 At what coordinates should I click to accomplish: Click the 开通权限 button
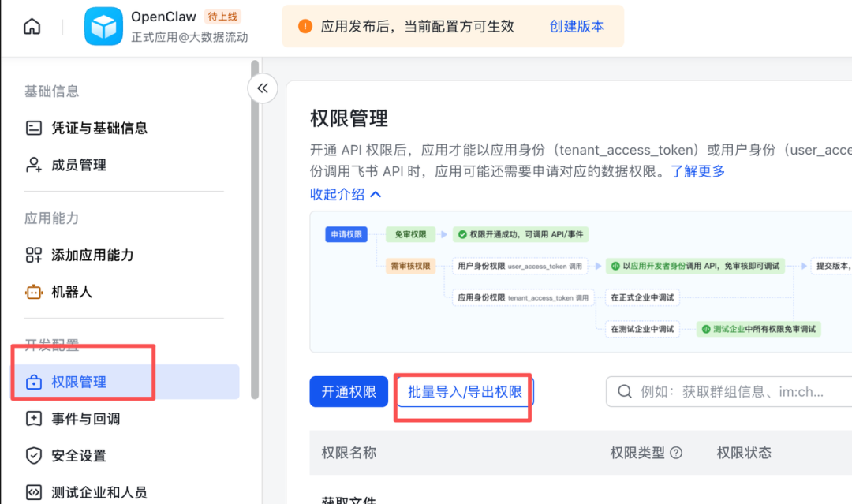pos(349,390)
